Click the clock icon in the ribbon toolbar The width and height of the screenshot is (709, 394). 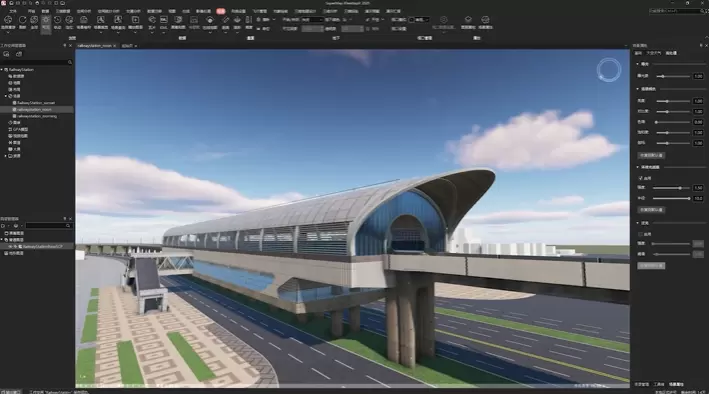coord(57,20)
